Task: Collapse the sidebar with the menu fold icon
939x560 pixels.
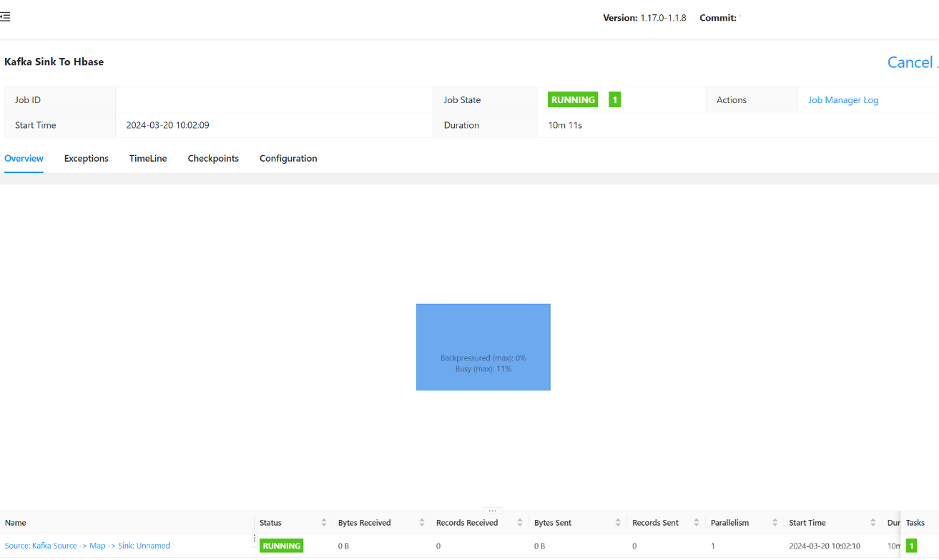Action: coord(5,17)
